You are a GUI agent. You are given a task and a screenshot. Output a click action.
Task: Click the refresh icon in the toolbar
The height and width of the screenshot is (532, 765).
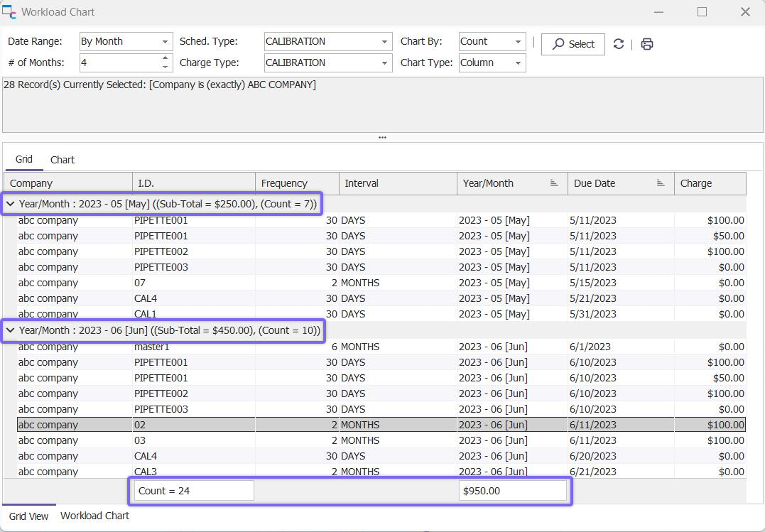(619, 44)
